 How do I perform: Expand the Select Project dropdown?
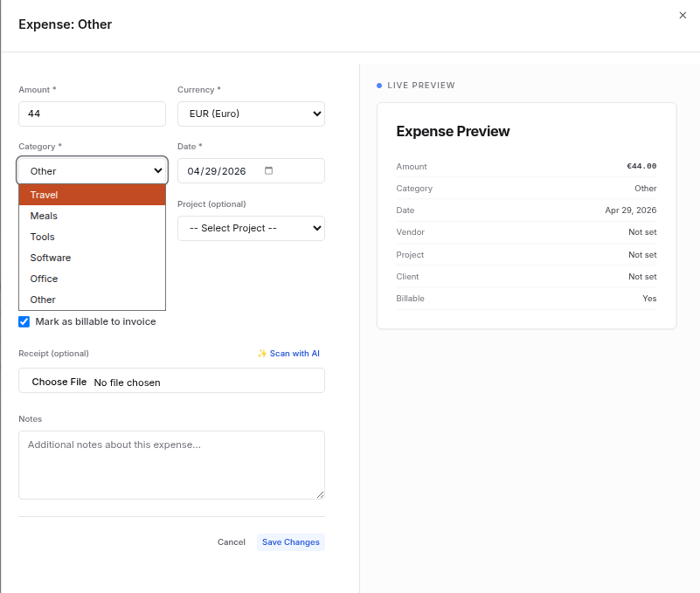pos(251,229)
